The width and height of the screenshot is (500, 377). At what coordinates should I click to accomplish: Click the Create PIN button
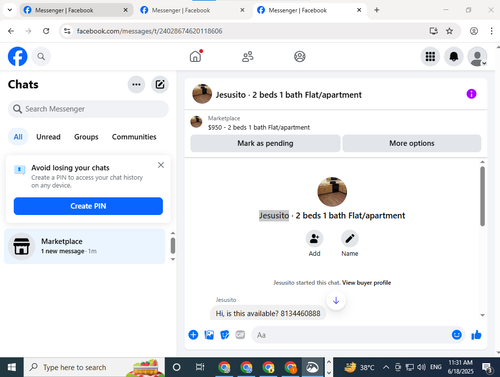tap(88, 206)
